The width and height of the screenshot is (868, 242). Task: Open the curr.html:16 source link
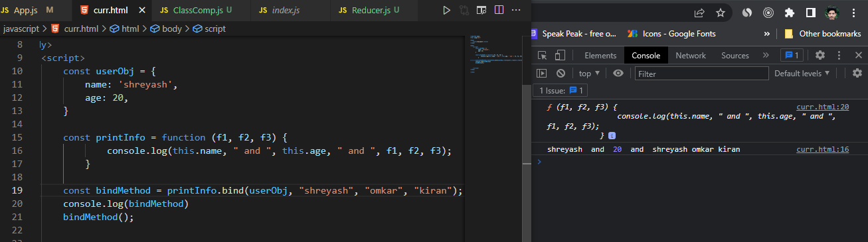click(822, 149)
